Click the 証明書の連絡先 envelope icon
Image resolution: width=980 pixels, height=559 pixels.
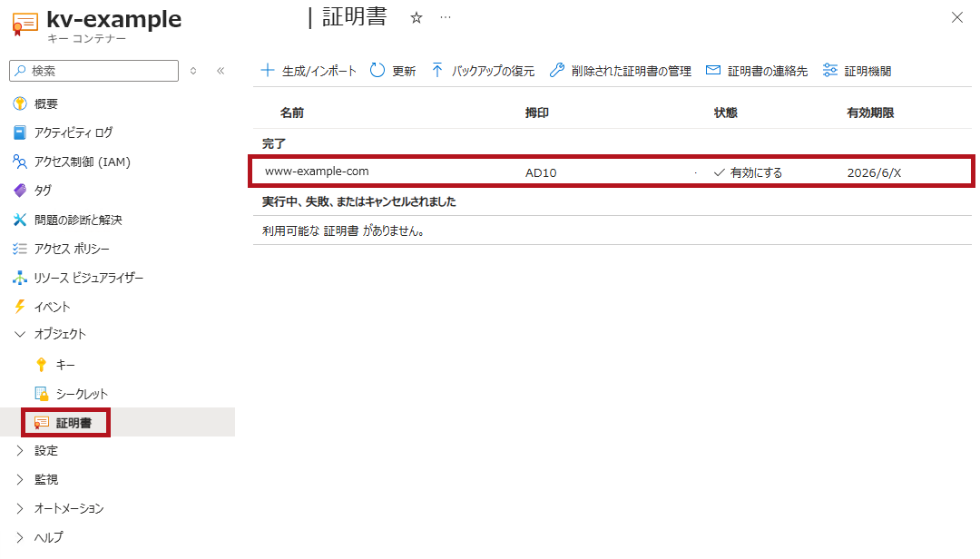[713, 71]
